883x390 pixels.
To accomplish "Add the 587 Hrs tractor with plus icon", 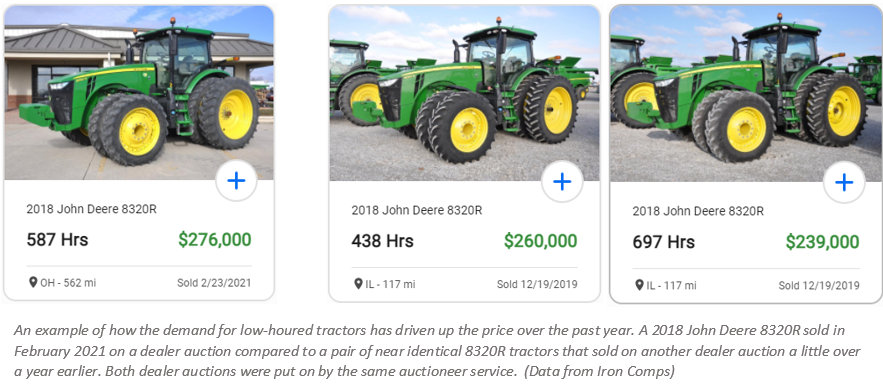I will (237, 181).
